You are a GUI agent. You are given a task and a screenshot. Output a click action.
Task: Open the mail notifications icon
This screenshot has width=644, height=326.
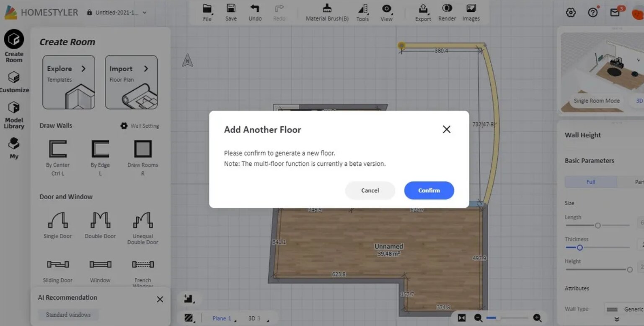[x=615, y=13]
